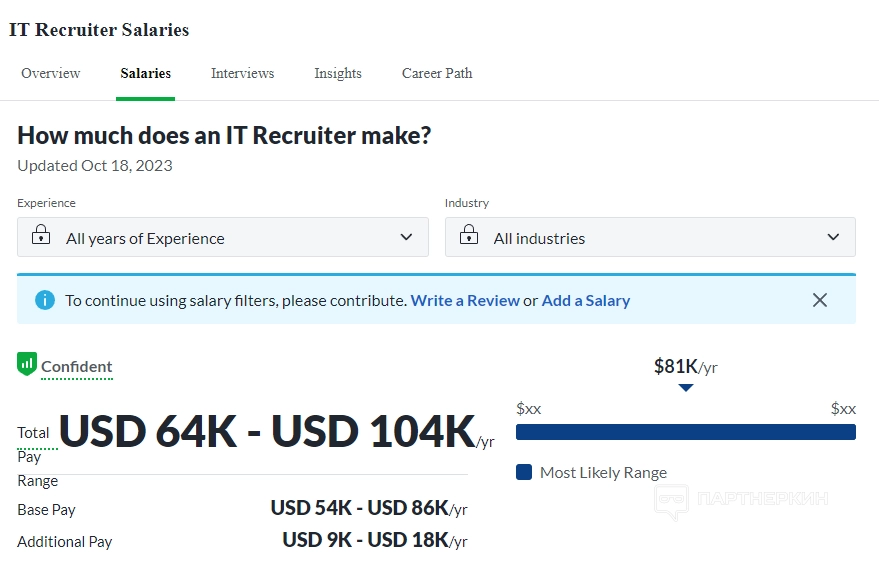Click the dark blue salary range bar
The width and height of the screenshot is (879, 573).
coord(685,432)
